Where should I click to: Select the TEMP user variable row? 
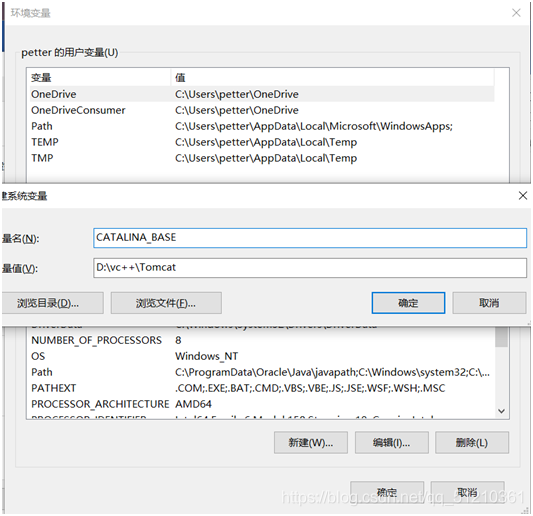coord(262,142)
